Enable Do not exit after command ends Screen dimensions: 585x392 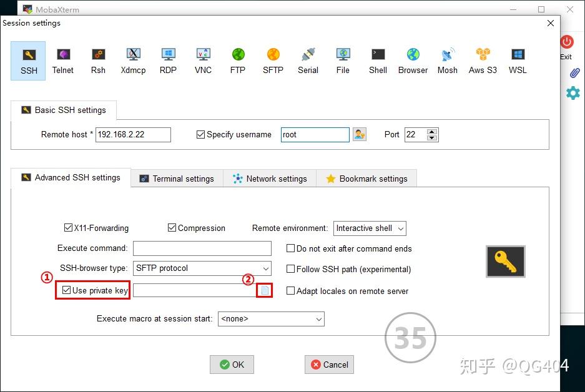coord(290,248)
